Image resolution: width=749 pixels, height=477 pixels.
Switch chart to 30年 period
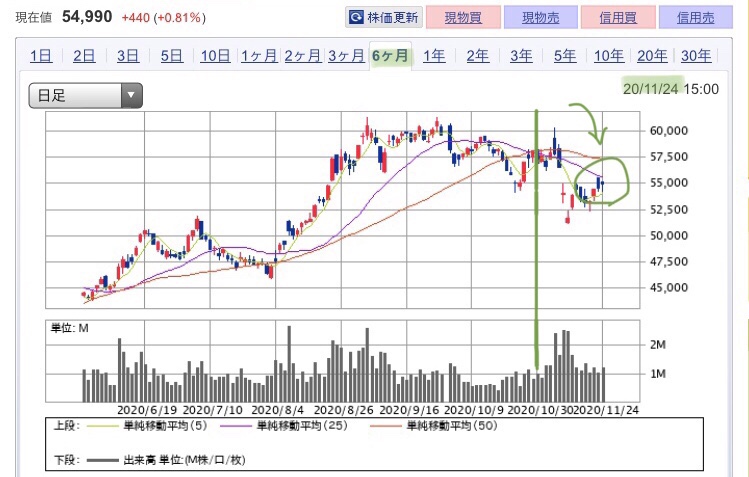tap(696, 56)
